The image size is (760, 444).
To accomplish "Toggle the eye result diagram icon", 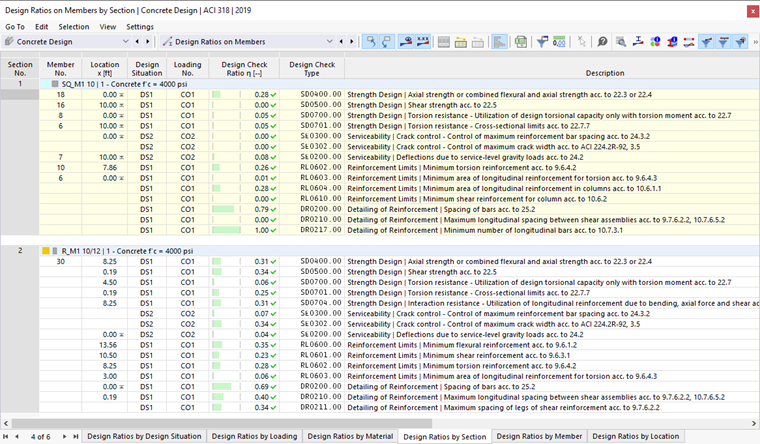I will [406, 42].
